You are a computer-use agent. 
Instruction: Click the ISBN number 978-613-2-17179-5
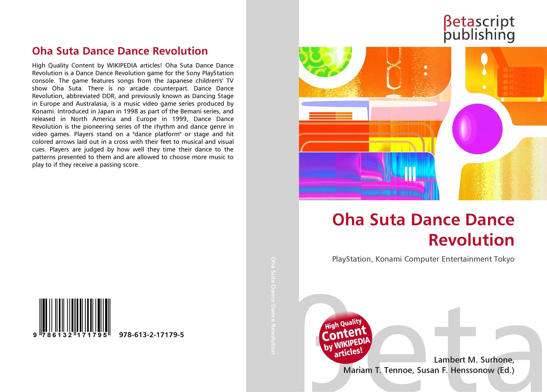click(152, 335)
